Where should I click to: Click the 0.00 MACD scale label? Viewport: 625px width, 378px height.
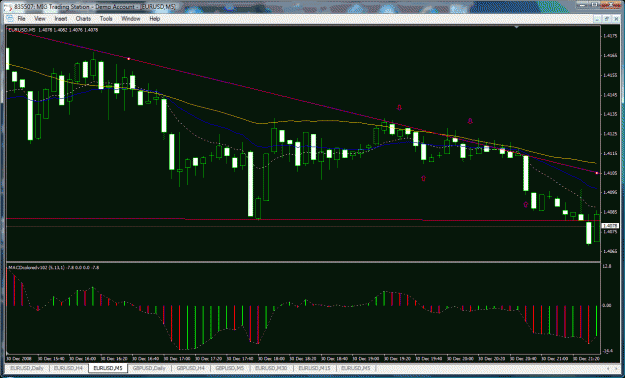click(607, 305)
